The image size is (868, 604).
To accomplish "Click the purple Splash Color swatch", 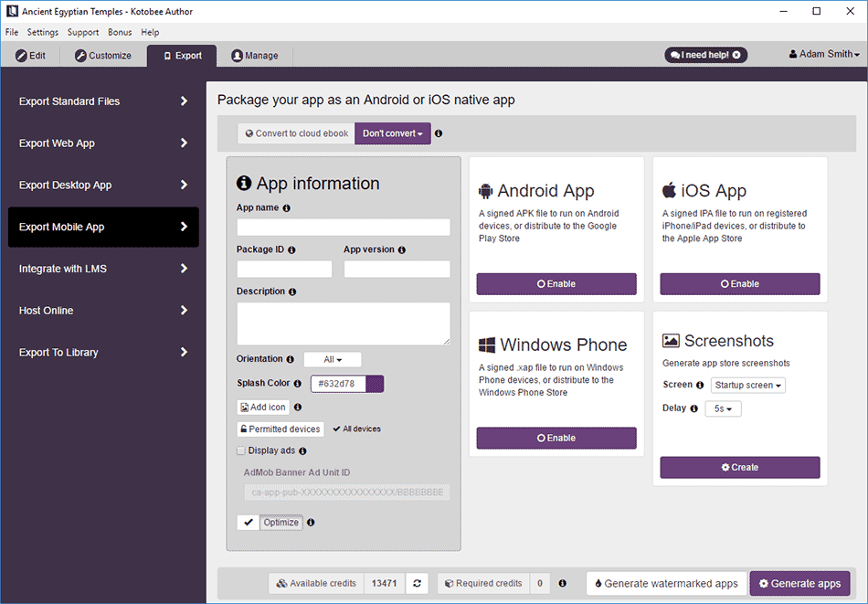I will point(375,384).
